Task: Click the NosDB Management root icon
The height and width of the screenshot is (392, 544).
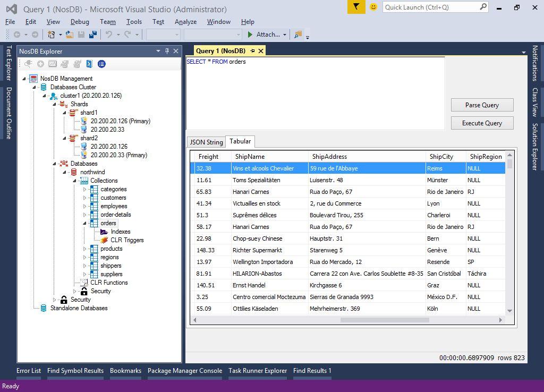Action: [x=33, y=79]
